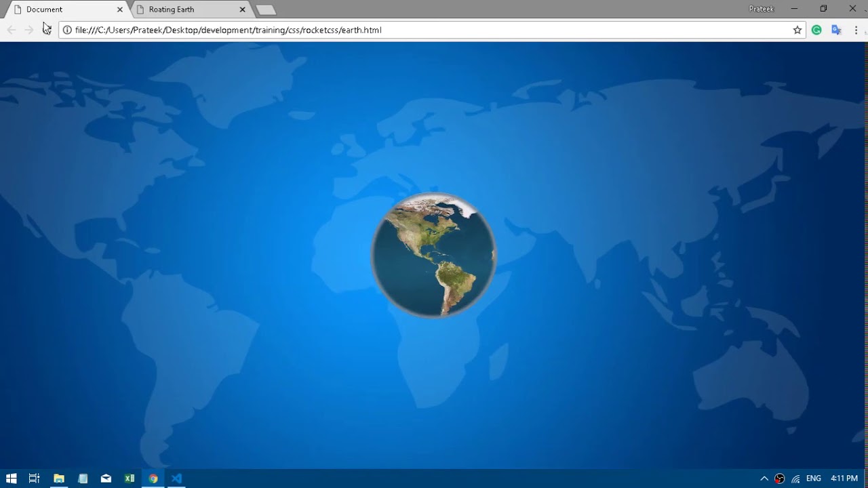The image size is (868, 488).
Task: Restore down the Chrome window
Action: tap(823, 9)
